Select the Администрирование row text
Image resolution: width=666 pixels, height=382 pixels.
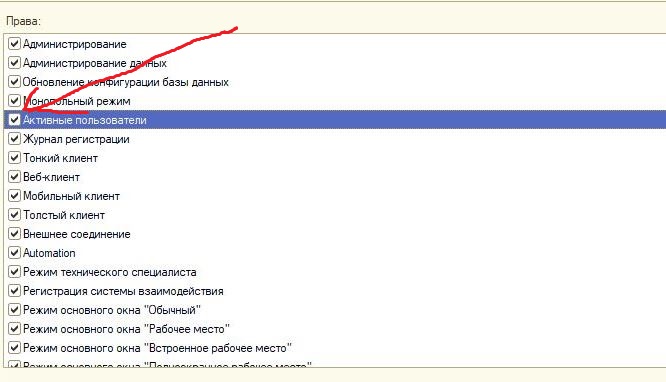[75, 44]
